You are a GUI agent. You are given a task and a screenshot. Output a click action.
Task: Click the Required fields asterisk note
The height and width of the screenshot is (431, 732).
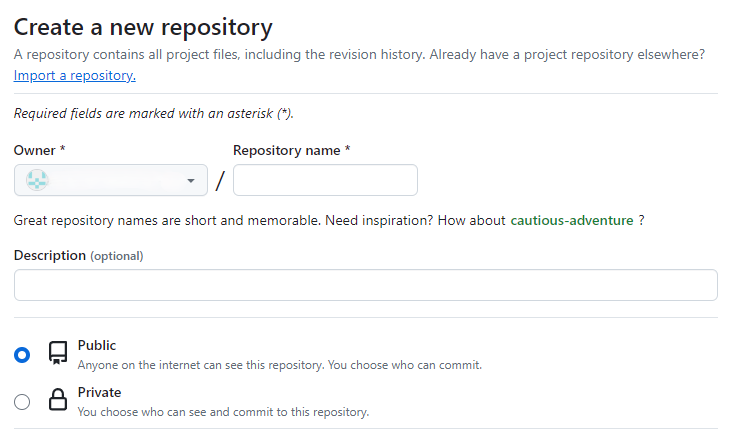(x=154, y=113)
